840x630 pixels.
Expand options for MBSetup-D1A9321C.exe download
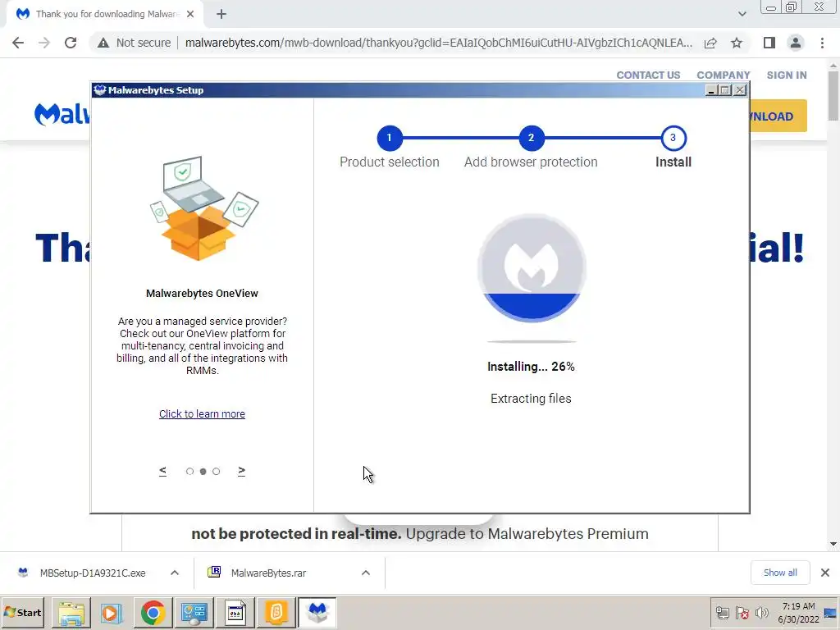coord(175,573)
